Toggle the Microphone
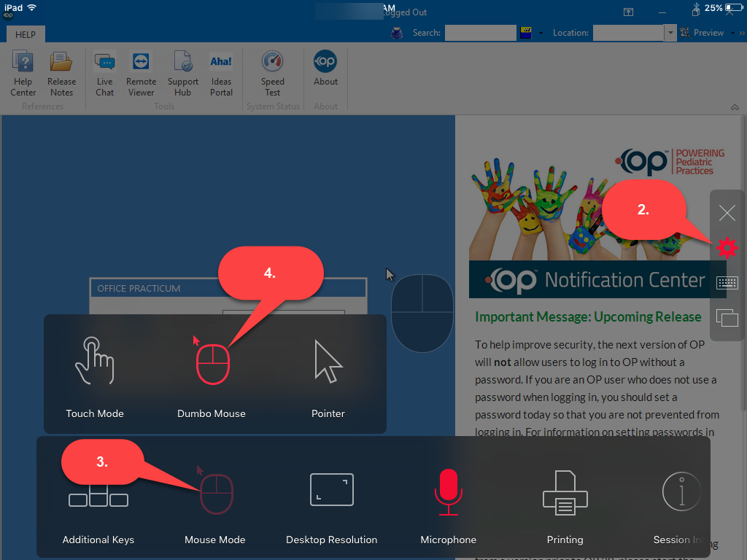Screen dimensions: 747x560 point(449,506)
